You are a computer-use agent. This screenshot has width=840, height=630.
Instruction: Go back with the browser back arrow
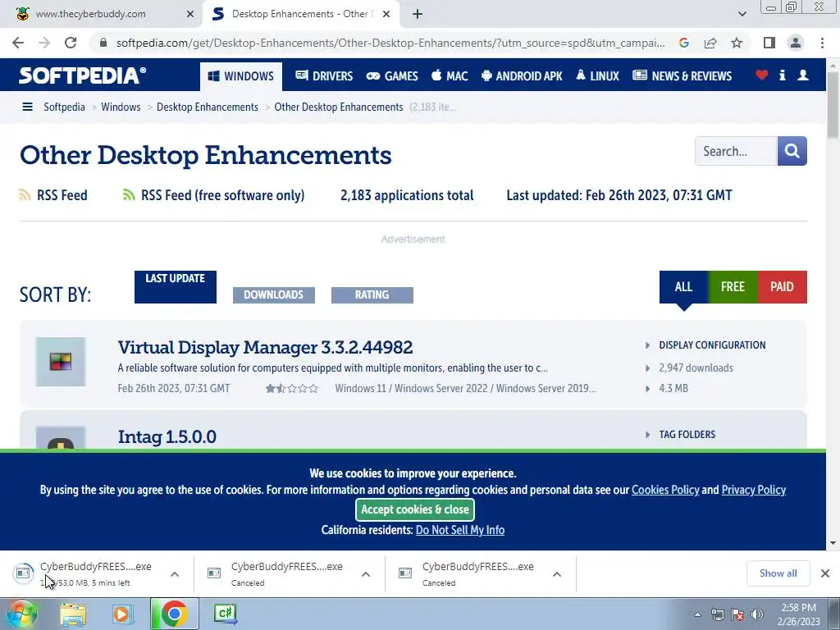(x=18, y=43)
